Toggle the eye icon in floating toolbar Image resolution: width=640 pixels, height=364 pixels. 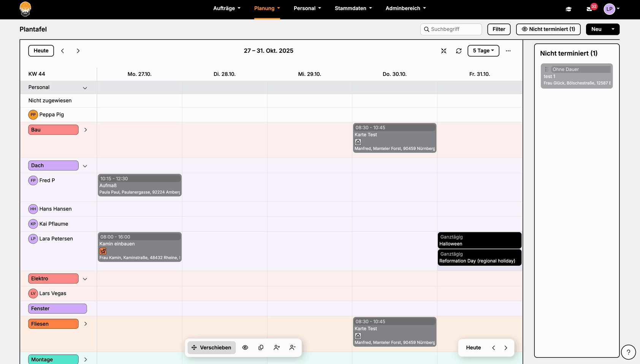point(245,348)
